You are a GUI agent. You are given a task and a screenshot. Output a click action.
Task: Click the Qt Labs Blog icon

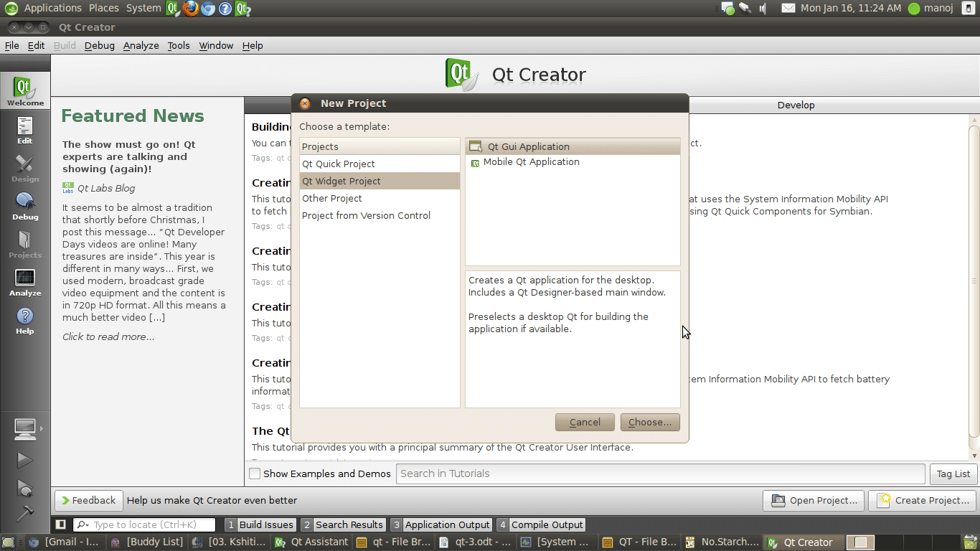pyautogui.click(x=68, y=188)
